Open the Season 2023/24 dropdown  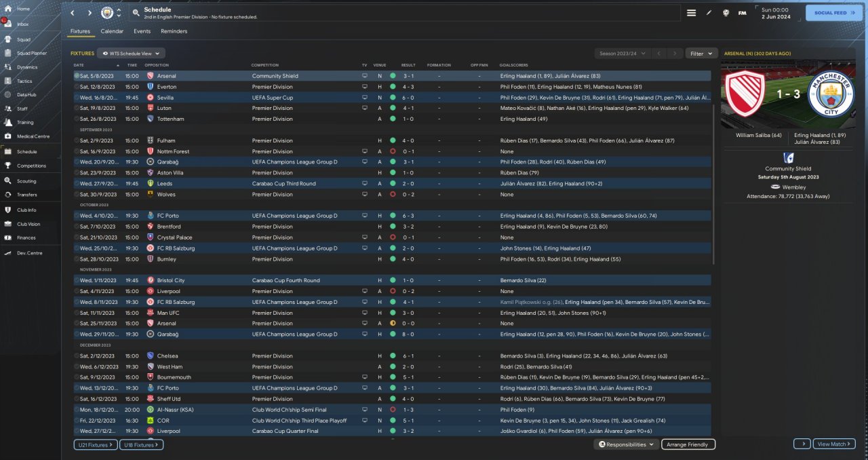pyautogui.click(x=622, y=53)
